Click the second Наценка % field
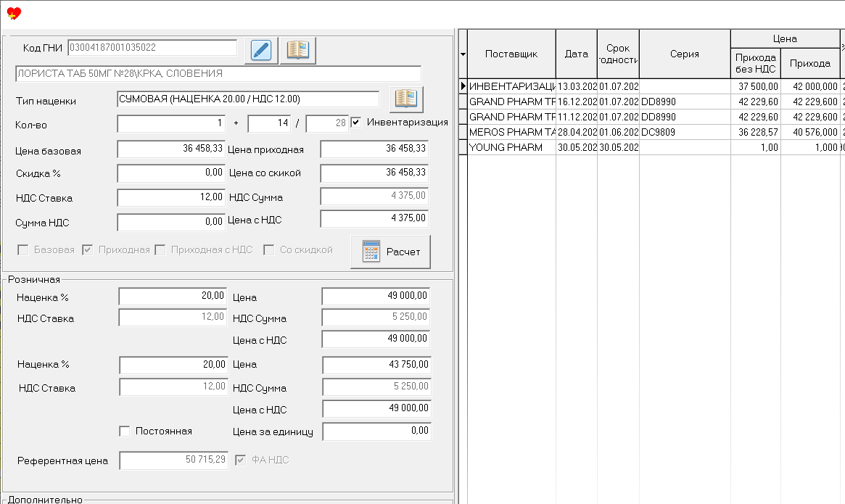The height and width of the screenshot is (504, 845). click(174, 365)
